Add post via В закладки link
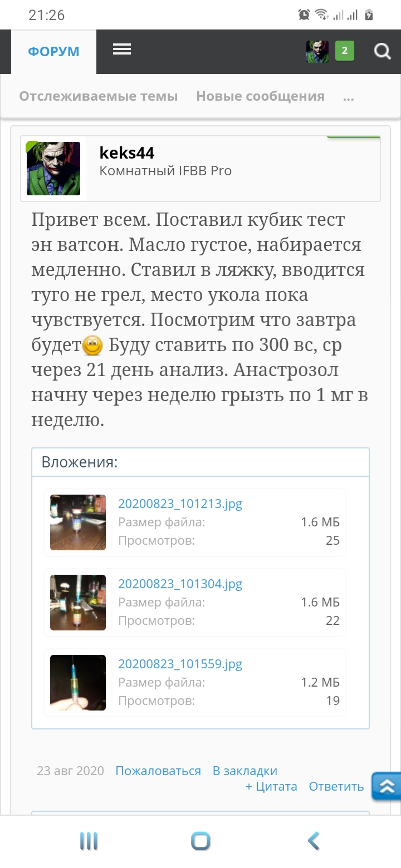The height and width of the screenshot is (868, 401). (245, 771)
